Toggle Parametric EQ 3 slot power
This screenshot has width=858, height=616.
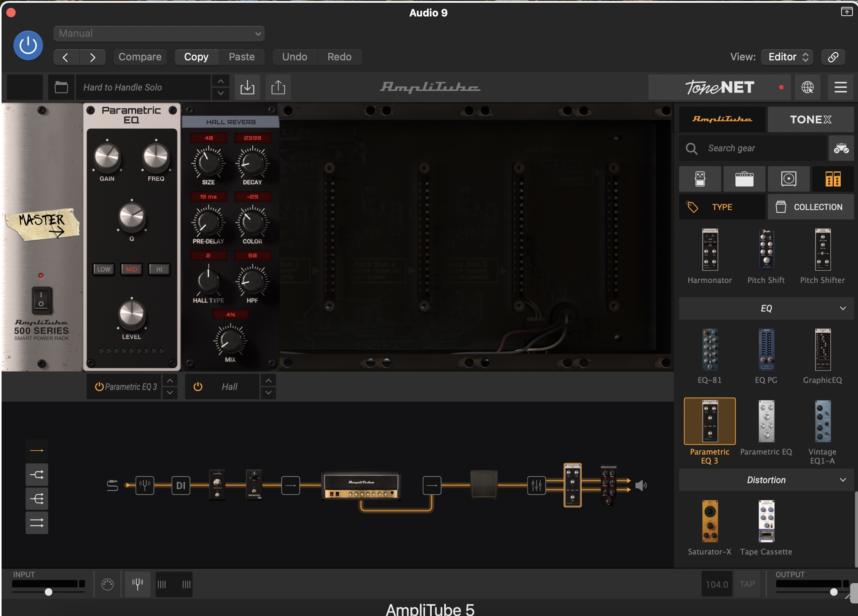99,387
